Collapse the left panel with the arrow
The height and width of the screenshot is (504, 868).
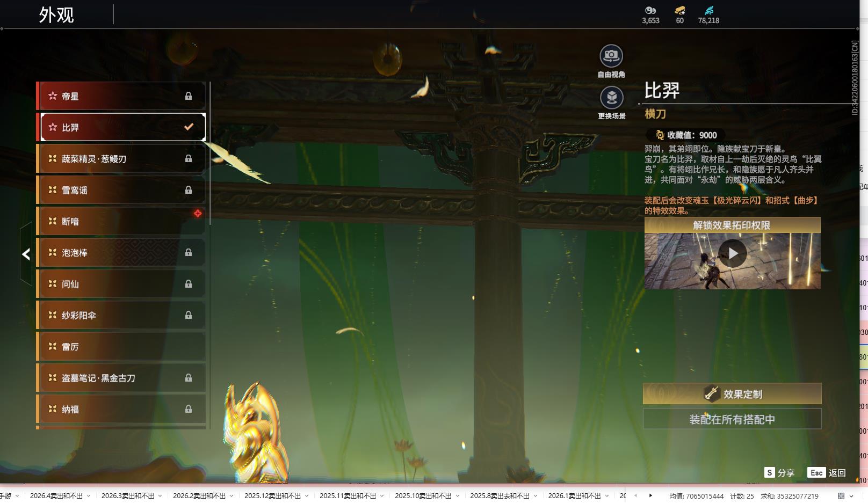coord(26,254)
